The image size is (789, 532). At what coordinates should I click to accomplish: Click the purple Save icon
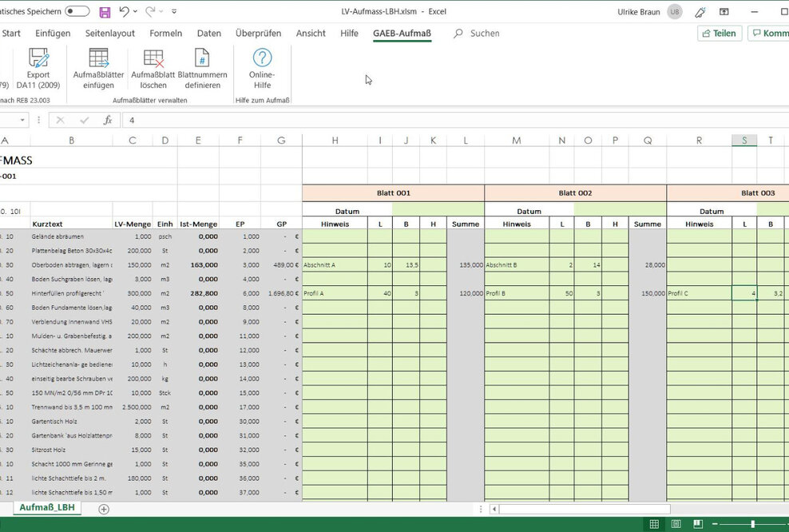pos(105,12)
